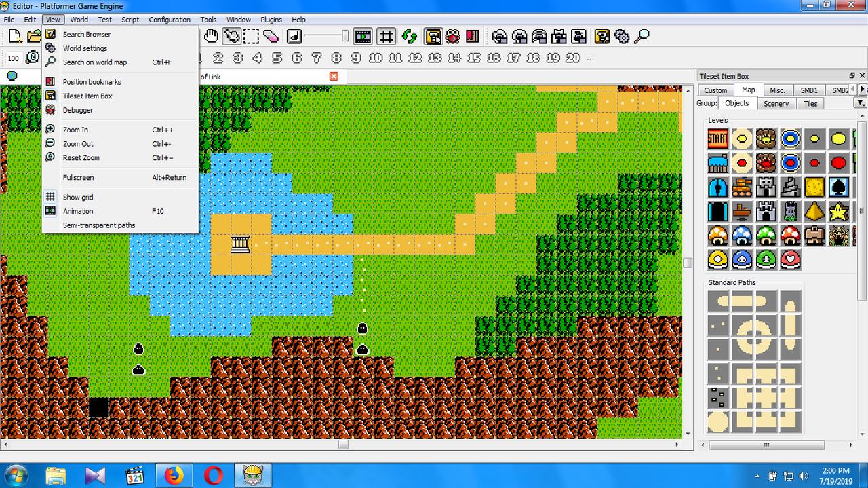
Task: Select the pink eraser tool
Action: (x=271, y=36)
